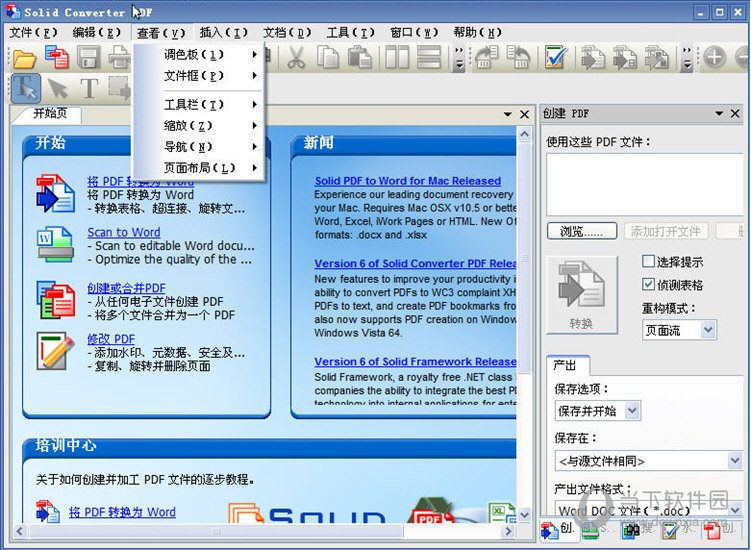Click the vertical scrollbar down arrow of start page
This screenshot has height=550, width=751.
(x=524, y=515)
